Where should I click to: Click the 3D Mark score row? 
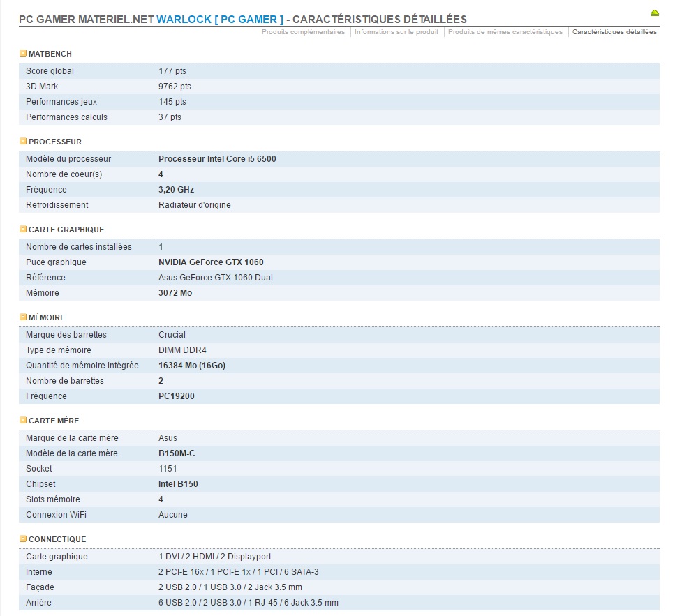(x=175, y=87)
